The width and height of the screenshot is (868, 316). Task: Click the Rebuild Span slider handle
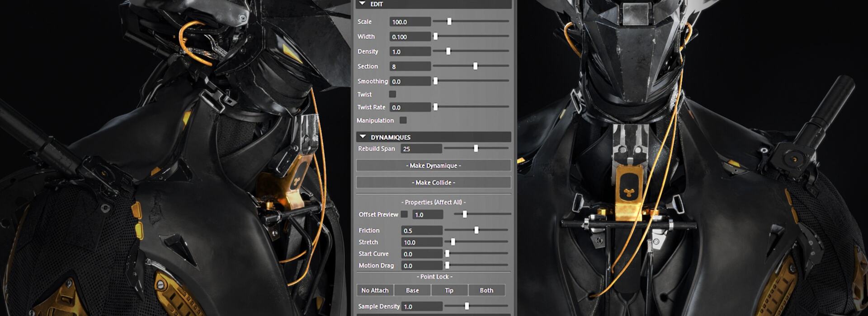tap(476, 148)
